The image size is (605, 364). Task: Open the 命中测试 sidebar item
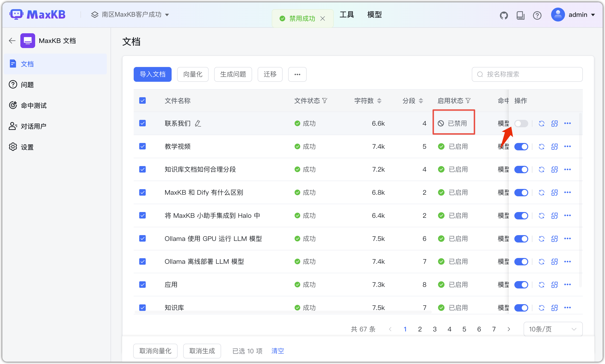(56, 106)
